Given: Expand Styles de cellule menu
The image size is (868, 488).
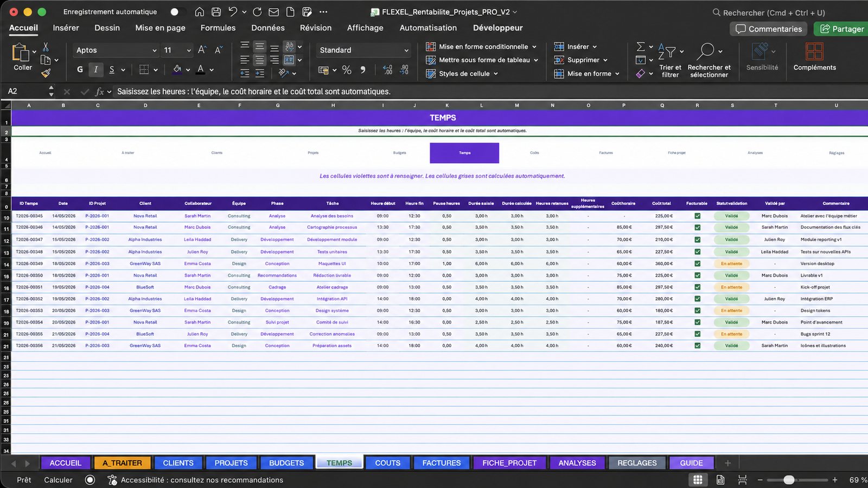Looking at the screenshot, I should coord(496,74).
